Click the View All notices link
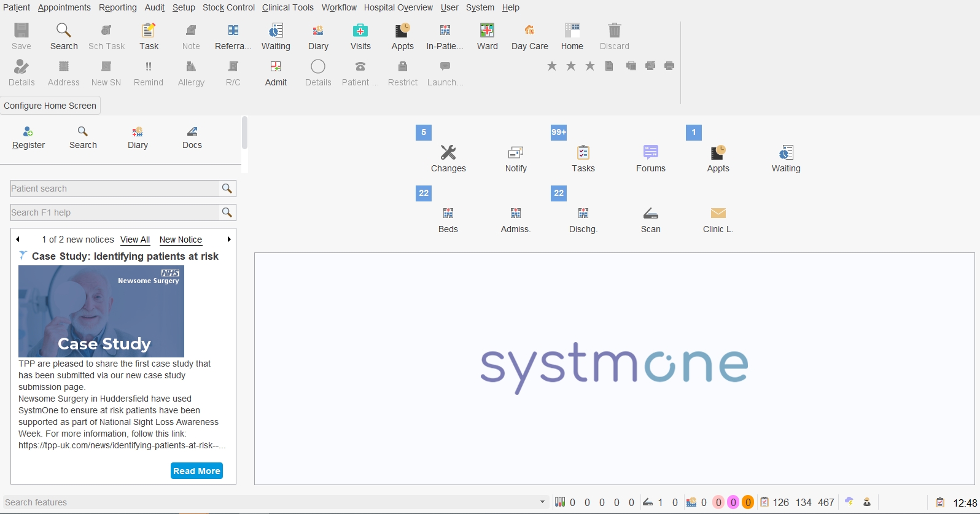980x514 pixels. (x=135, y=239)
